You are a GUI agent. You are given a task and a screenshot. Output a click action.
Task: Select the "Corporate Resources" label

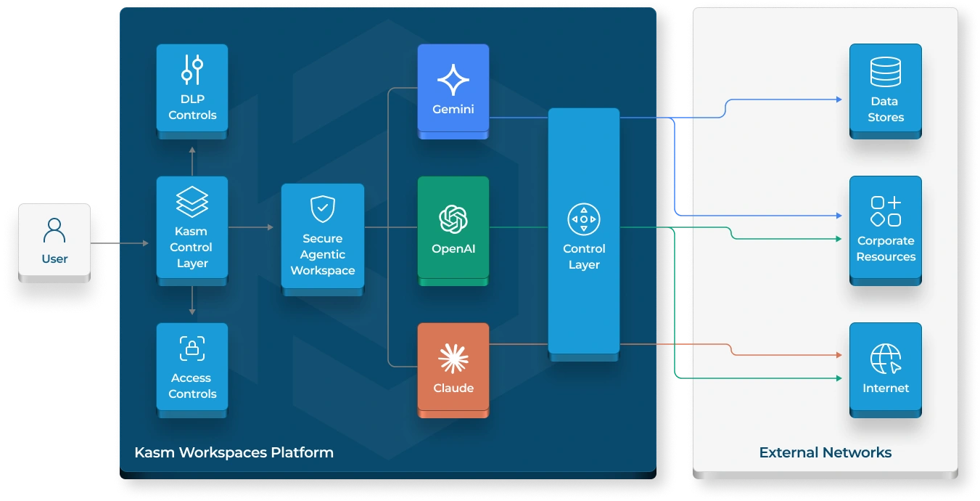[886, 248]
